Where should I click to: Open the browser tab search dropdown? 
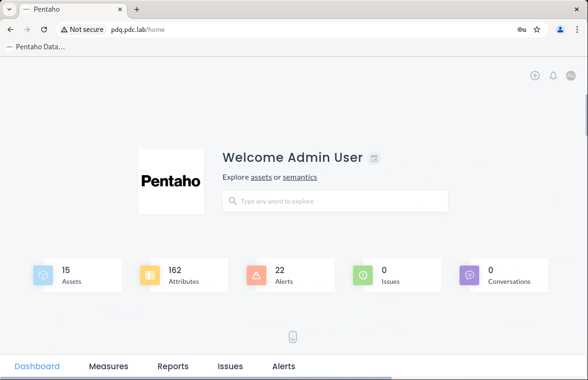point(9,9)
